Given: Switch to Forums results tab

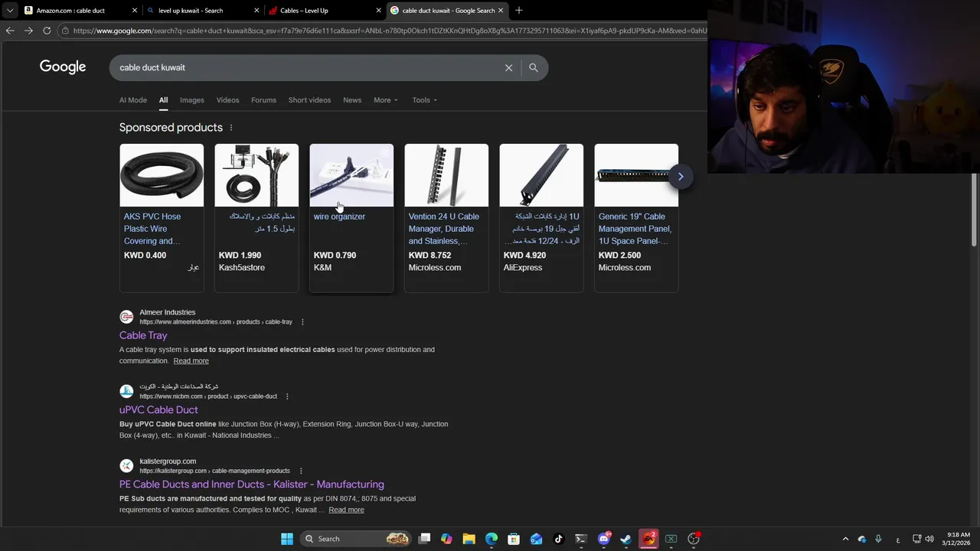Looking at the screenshot, I should point(263,100).
